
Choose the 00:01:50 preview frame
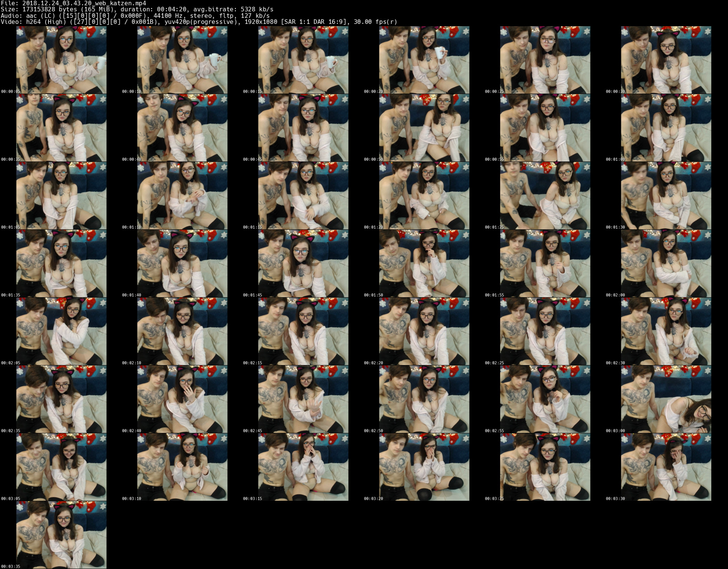424,263
